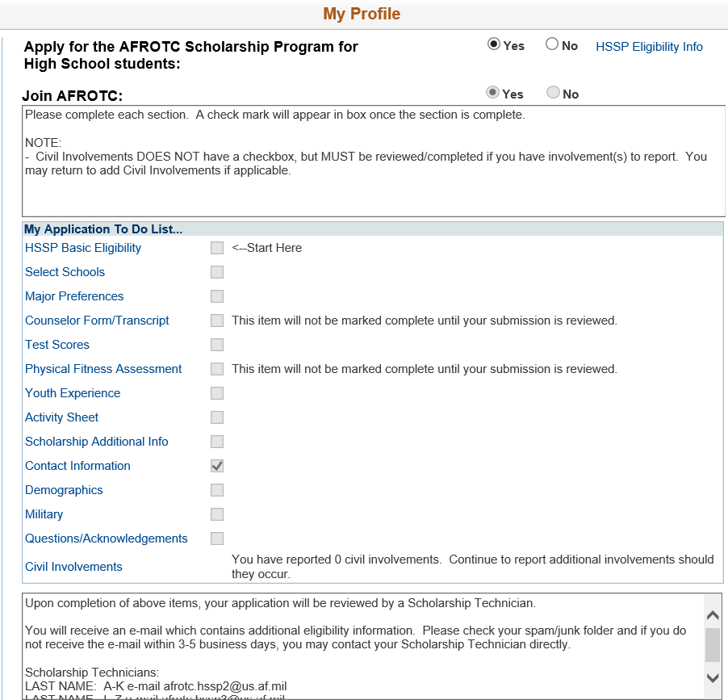Viewport: 728px width, 700px height.
Task: Select Yes for AFROTC Scholarship Program
Action: point(494,45)
